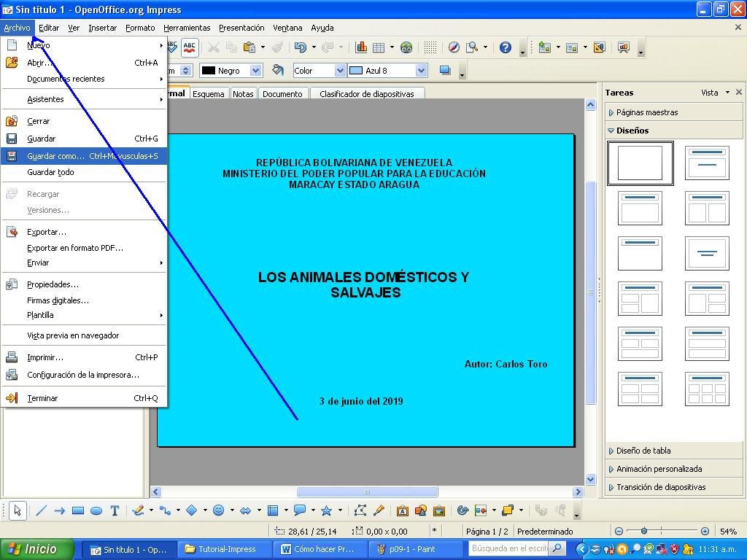Choose Imprimir… from the Archivo menu
747x560 pixels.
pos(84,357)
